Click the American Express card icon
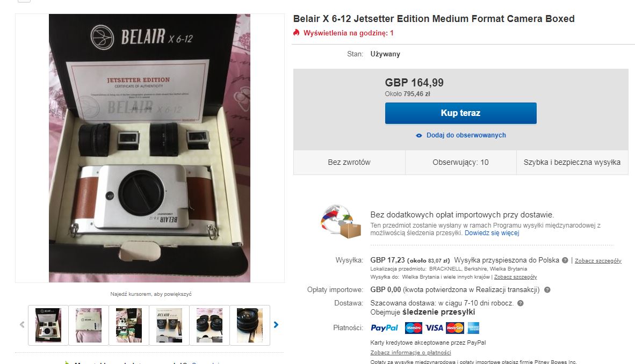The image size is (635, 364). 473,327
